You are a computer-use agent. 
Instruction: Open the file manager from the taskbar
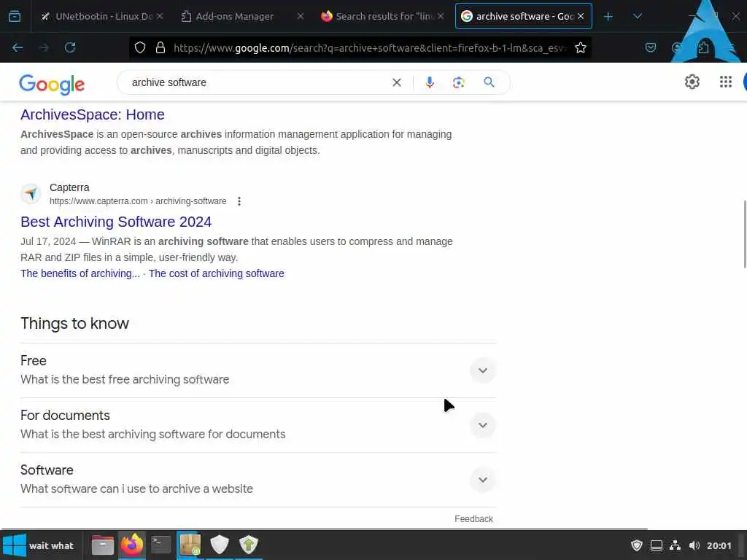click(x=102, y=545)
